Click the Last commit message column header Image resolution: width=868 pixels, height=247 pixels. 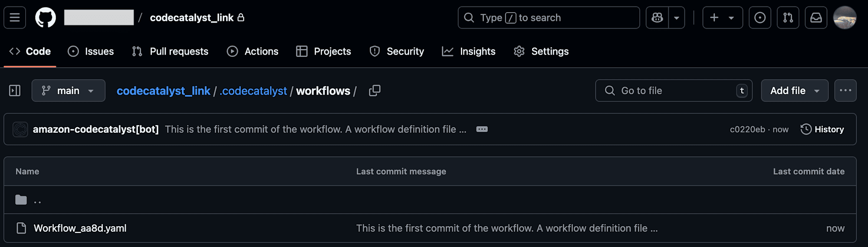401,171
